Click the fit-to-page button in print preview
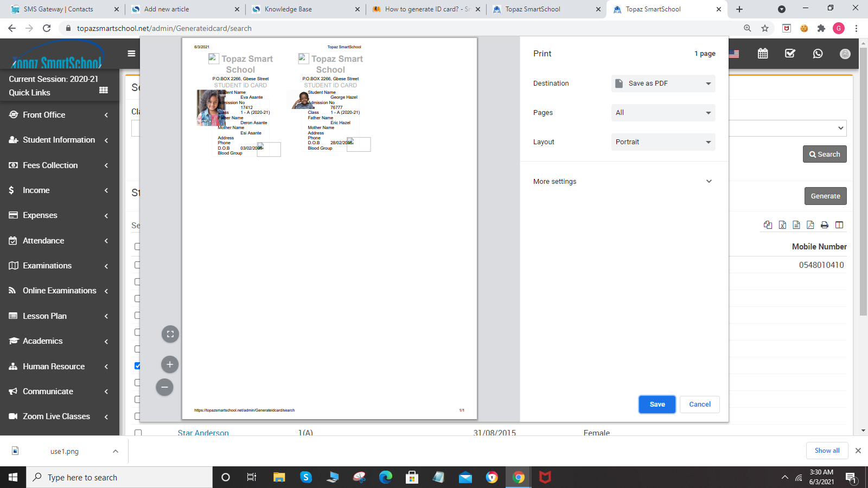 point(170,334)
